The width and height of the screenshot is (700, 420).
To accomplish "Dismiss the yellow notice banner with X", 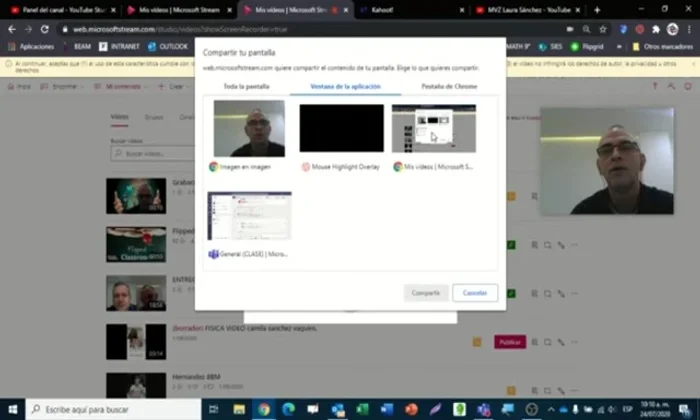I will pos(694,64).
